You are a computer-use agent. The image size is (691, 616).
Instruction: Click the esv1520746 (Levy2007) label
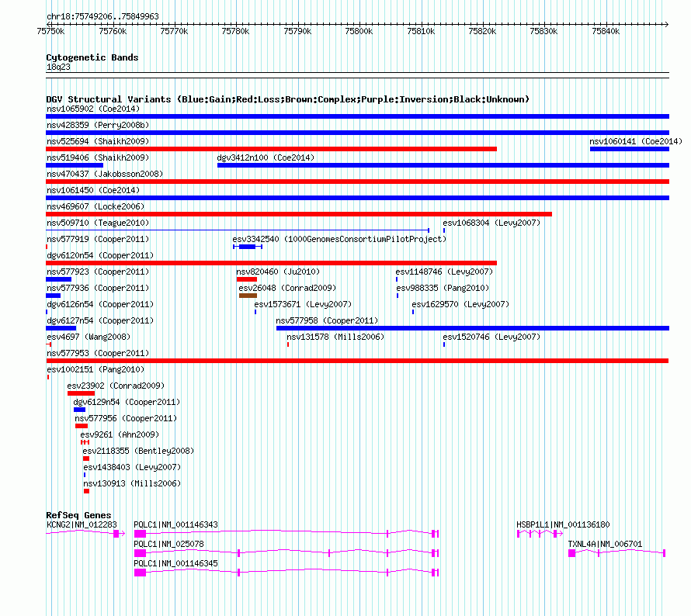[x=491, y=337]
